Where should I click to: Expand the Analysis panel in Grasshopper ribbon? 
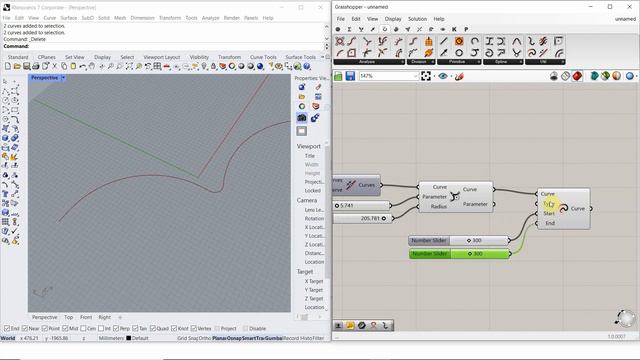point(402,62)
